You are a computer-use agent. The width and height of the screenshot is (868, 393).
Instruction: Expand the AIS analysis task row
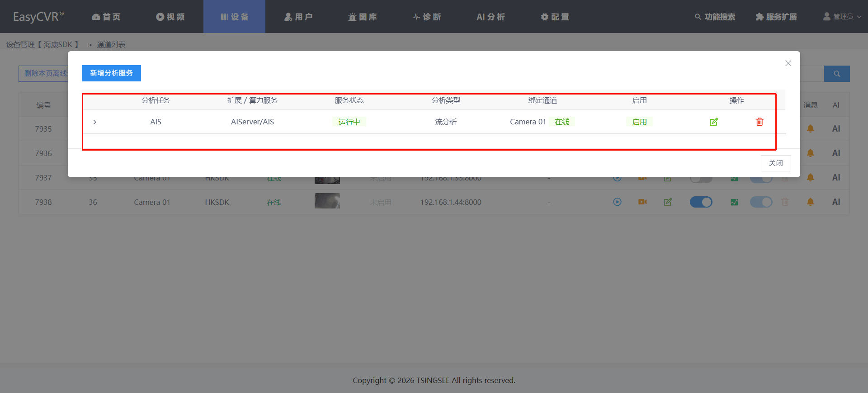coord(95,122)
